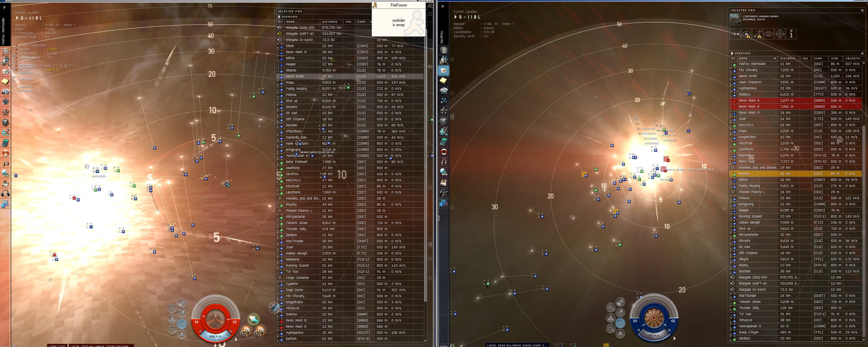Click the 'xxobder is away' AIM notification
Screen dimensions: 868x347
point(398,22)
